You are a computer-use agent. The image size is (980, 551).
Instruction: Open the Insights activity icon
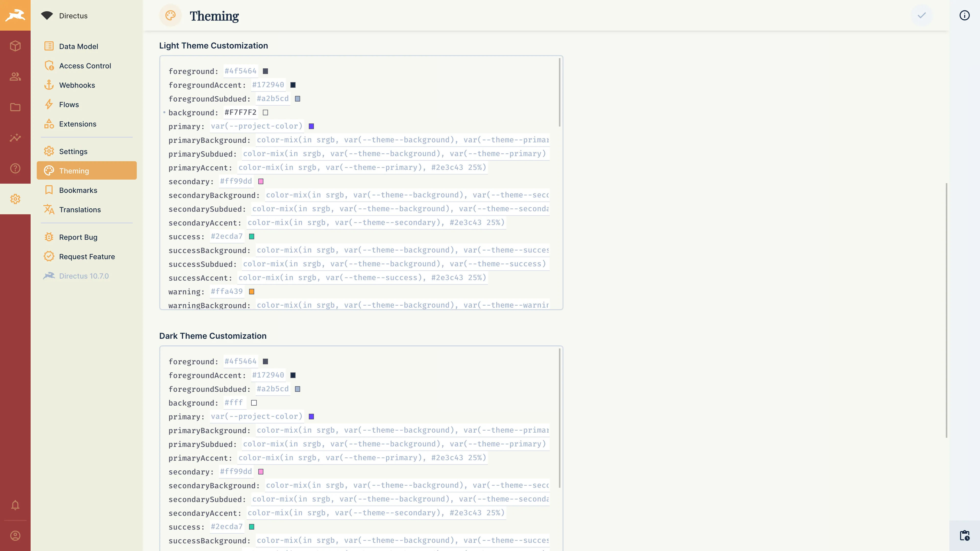coord(15,138)
